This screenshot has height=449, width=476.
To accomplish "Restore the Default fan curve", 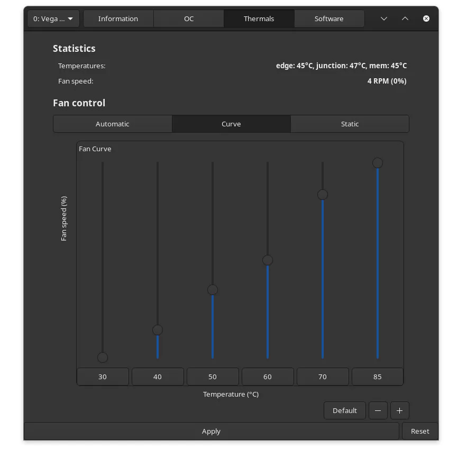I will pos(345,410).
